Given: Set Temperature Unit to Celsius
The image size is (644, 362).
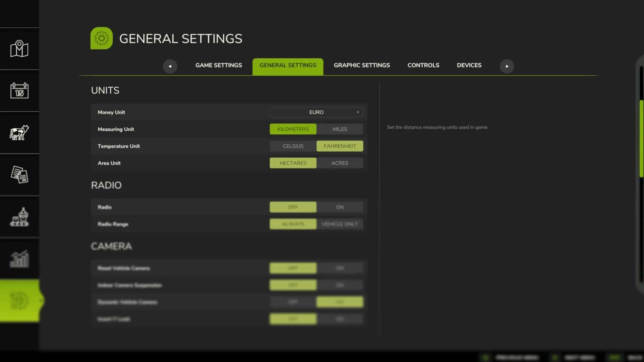Looking at the screenshot, I should 293,146.
